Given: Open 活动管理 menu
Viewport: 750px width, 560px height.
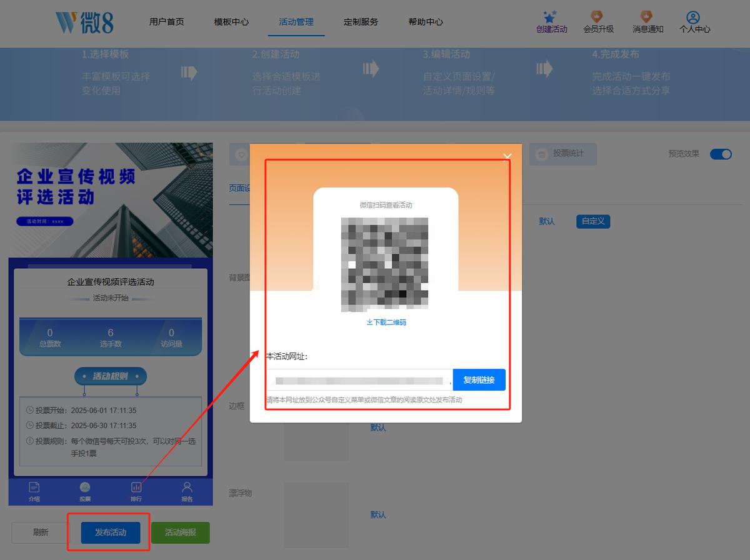Looking at the screenshot, I should point(296,22).
